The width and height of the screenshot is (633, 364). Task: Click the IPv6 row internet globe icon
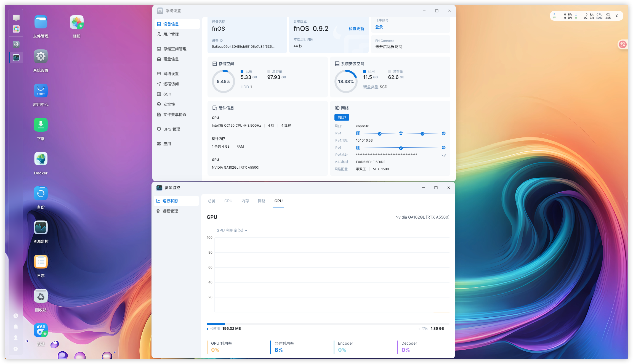coord(444,148)
